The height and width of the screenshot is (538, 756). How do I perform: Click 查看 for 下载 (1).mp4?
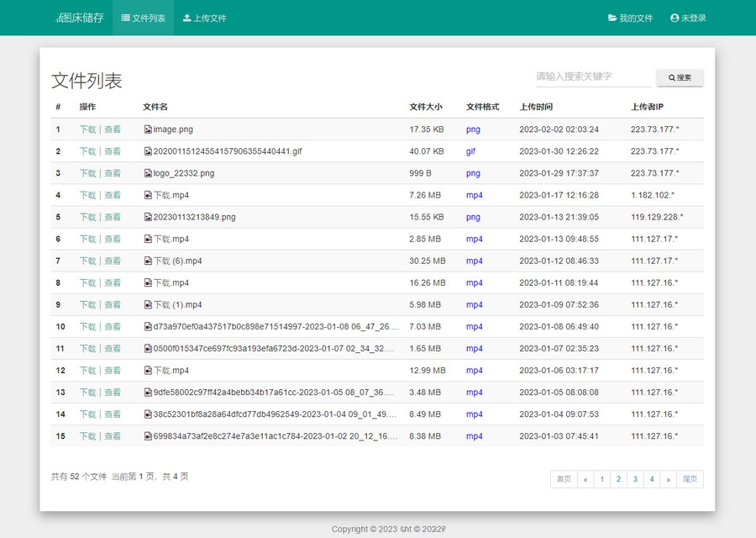[x=113, y=305]
